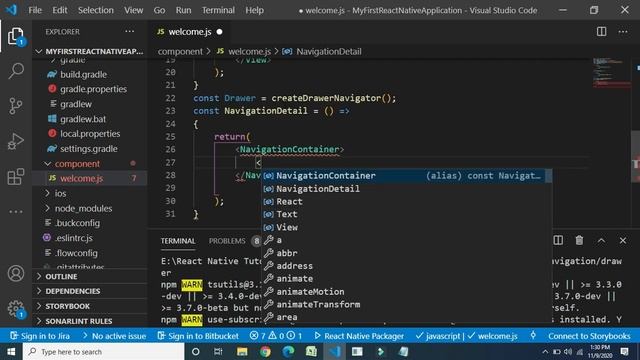Open the View menu
Viewport: 640px width, 360px height.
[x=133, y=10]
